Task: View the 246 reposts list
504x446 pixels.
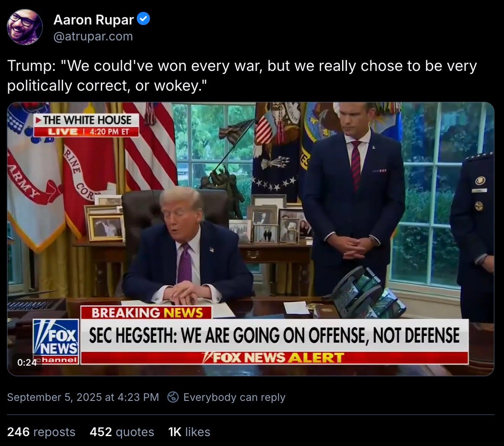Action: pos(41,432)
